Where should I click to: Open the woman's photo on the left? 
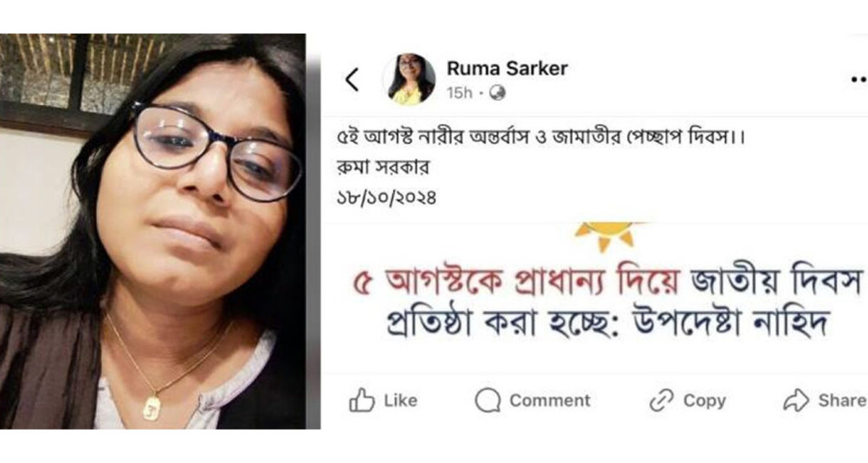click(153, 231)
